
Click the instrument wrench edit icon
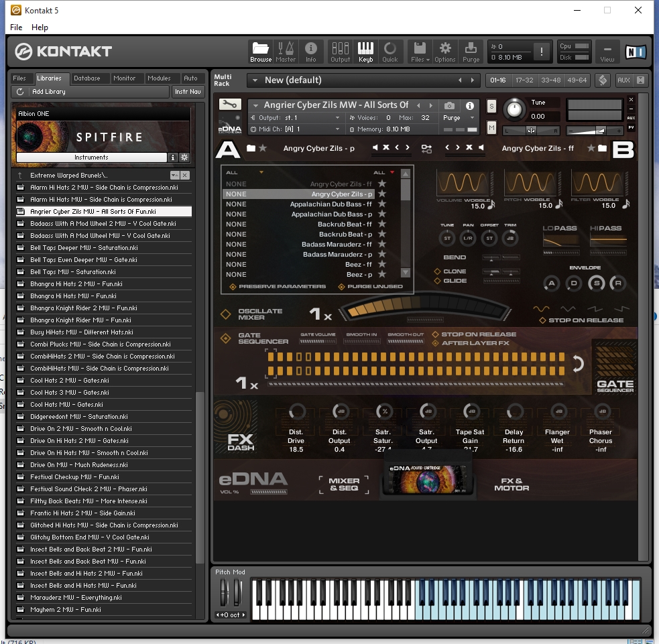229,104
